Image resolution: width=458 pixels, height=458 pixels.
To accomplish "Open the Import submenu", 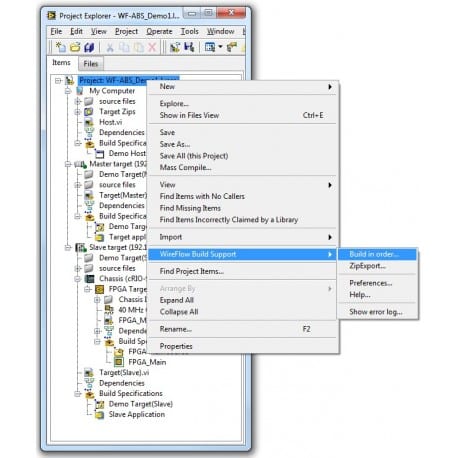I will pos(242,237).
